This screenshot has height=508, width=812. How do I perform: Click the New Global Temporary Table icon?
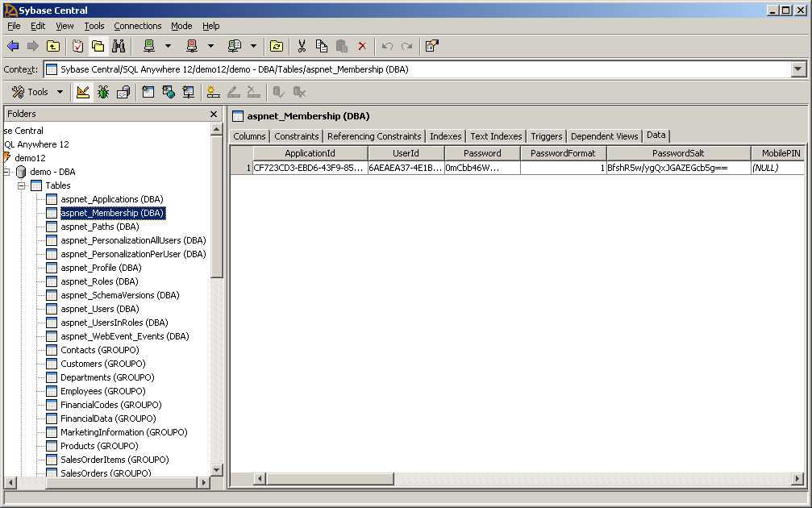click(169, 92)
